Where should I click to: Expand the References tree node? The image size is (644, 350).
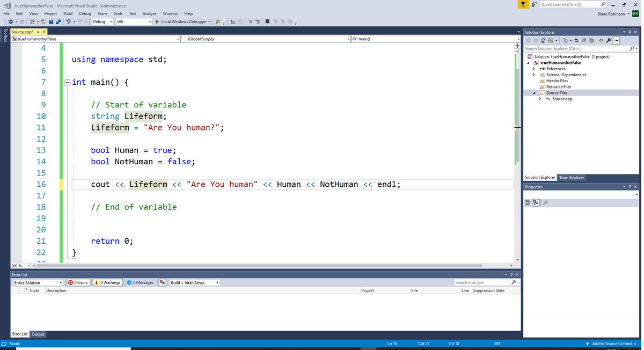pyautogui.click(x=534, y=69)
